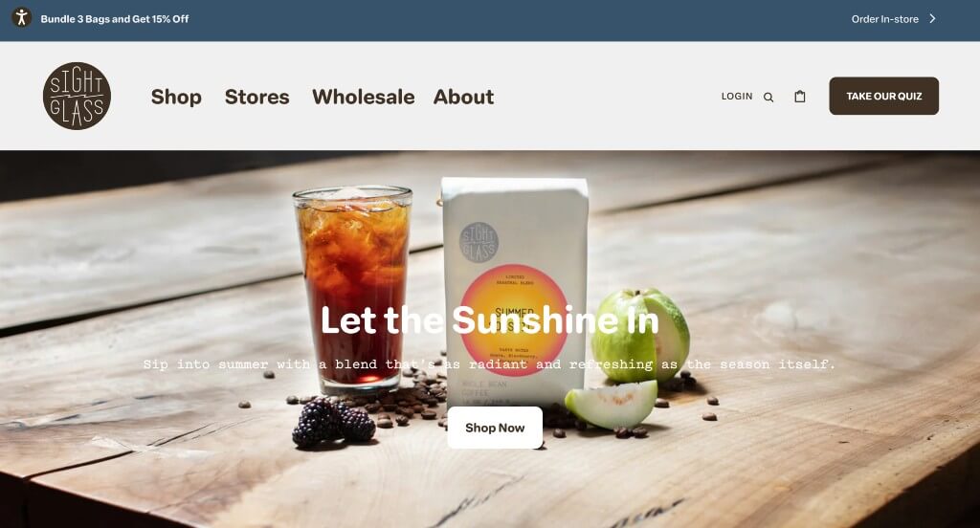Click the Shop Now button
The image size is (980, 528).
(x=495, y=428)
